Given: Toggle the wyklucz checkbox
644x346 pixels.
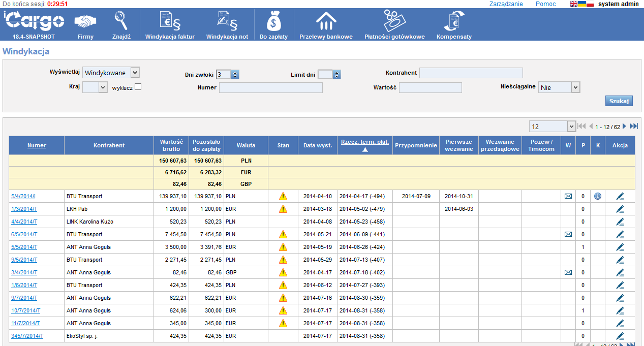Looking at the screenshot, I should 138,87.
